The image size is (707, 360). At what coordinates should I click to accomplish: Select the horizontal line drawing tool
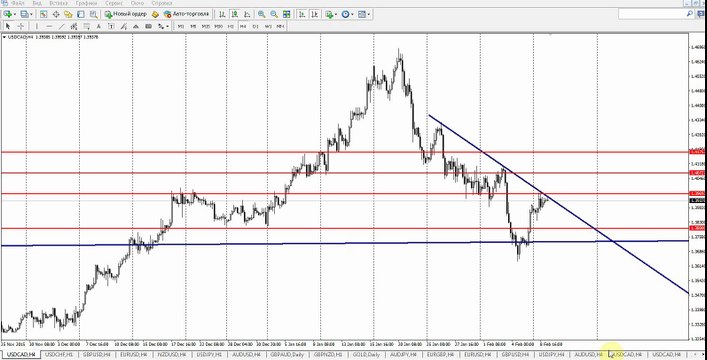tap(49, 26)
